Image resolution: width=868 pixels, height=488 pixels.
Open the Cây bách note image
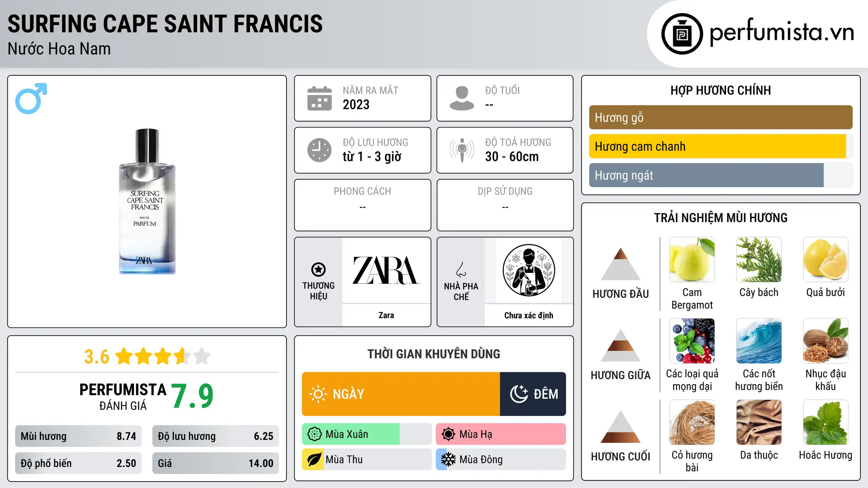coord(759,260)
